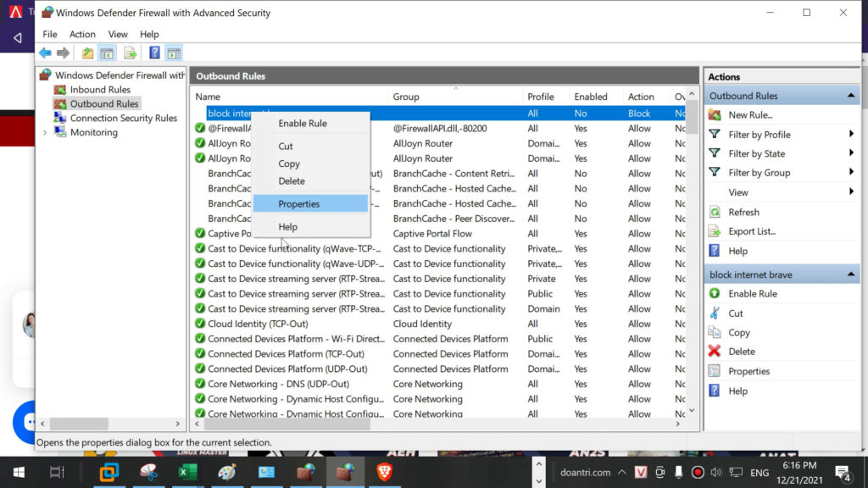Collapse the Outbound Rules actions section
Screen dimensions: 868x488
851,96
